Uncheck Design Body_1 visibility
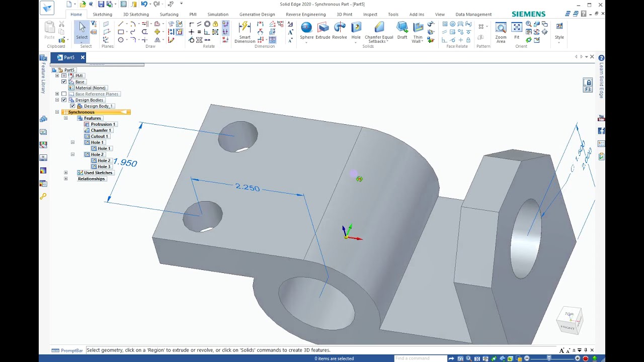This screenshot has width=644, height=362. 72,106
